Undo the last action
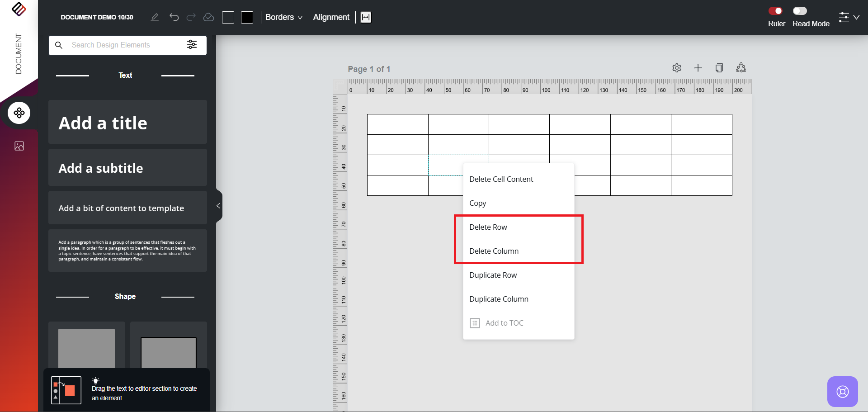The image size is (868, 412). click(x=174, y=17)
